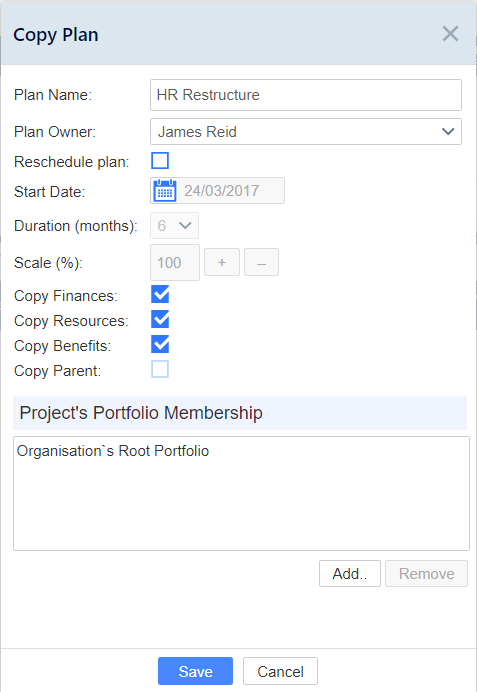Close the Copy Plan dialog with the X icon

click(450, 34)
